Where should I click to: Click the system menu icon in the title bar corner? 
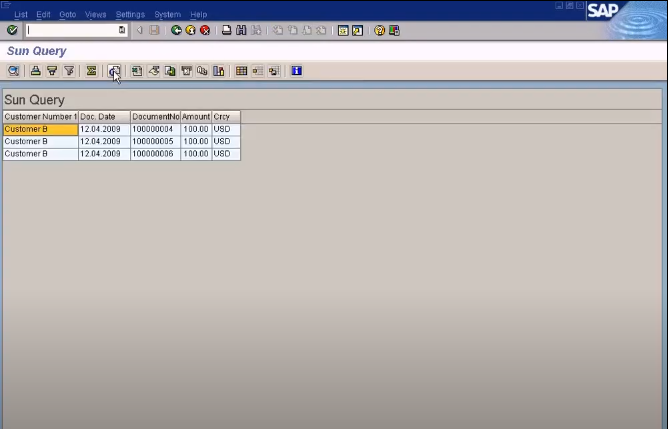click(x=6, y=4)
